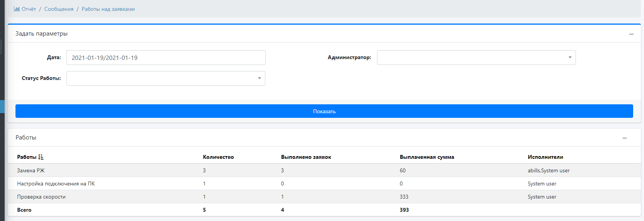
Task: Open the Статус Работы dropdown
Action: pos(166,78)
